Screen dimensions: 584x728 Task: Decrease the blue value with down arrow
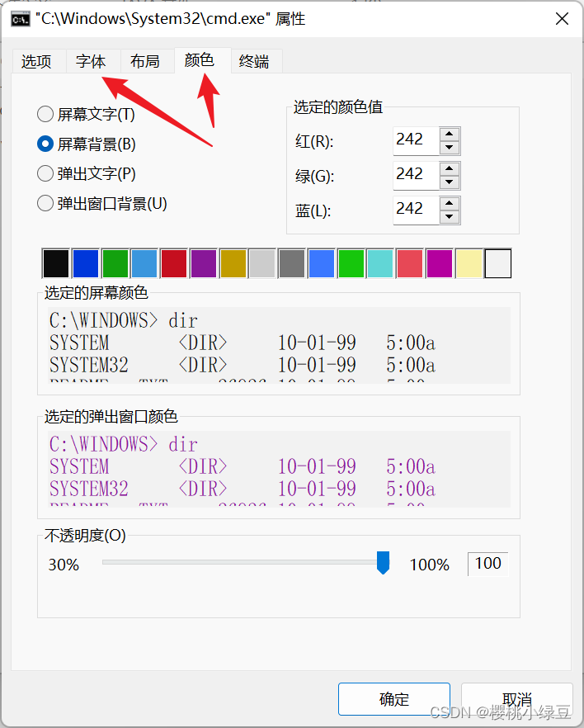click(x=449, y=217)
